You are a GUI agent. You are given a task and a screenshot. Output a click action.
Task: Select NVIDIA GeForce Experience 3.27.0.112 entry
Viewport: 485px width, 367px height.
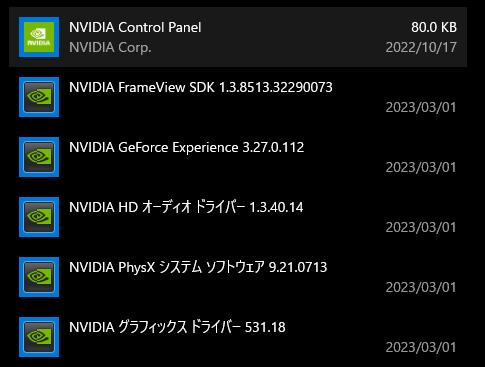click(x=187, y=147)
